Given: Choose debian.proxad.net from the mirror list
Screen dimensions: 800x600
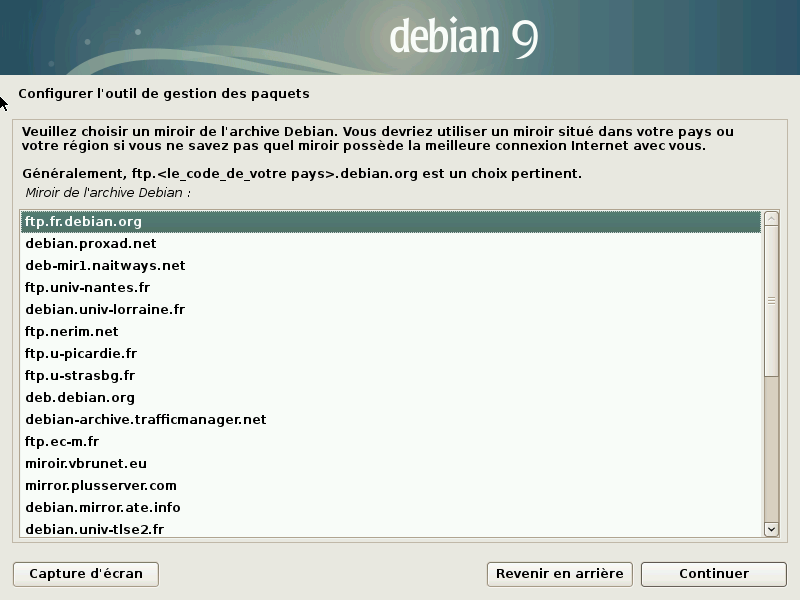Looking at the screenshot, I should (90, 244).
